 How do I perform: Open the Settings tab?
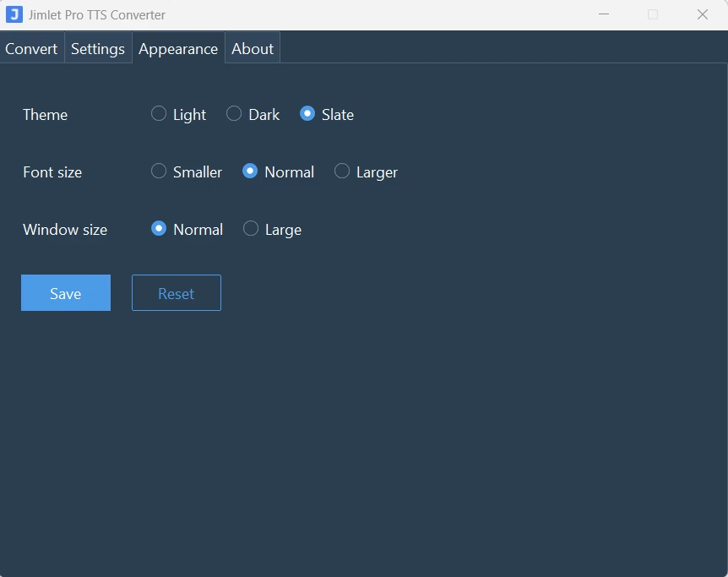pos(97,48)
